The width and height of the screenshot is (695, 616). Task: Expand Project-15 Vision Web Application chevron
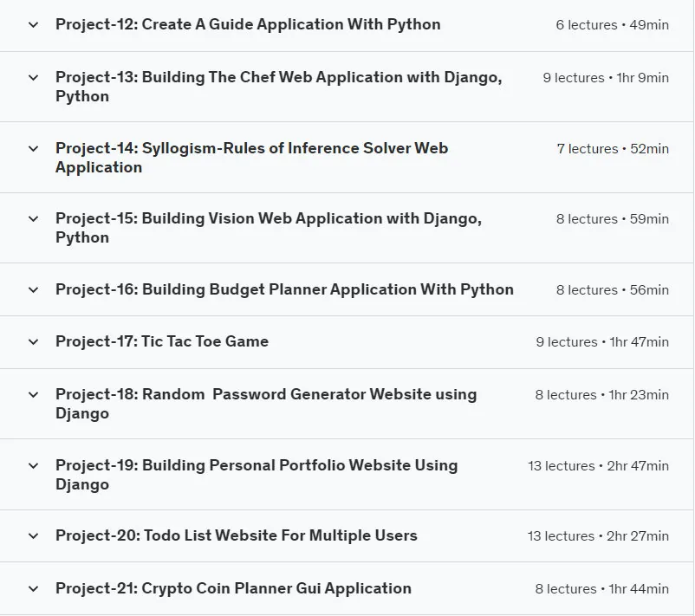33,219
